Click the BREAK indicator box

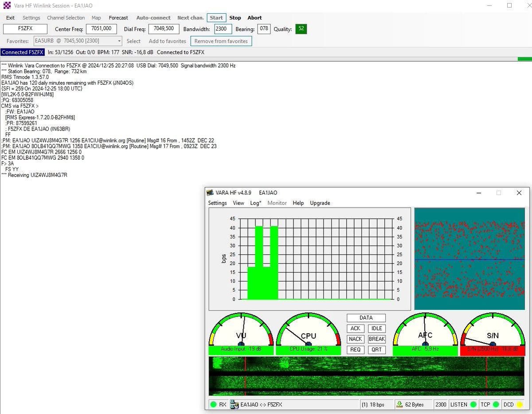[x=377, y=339]
